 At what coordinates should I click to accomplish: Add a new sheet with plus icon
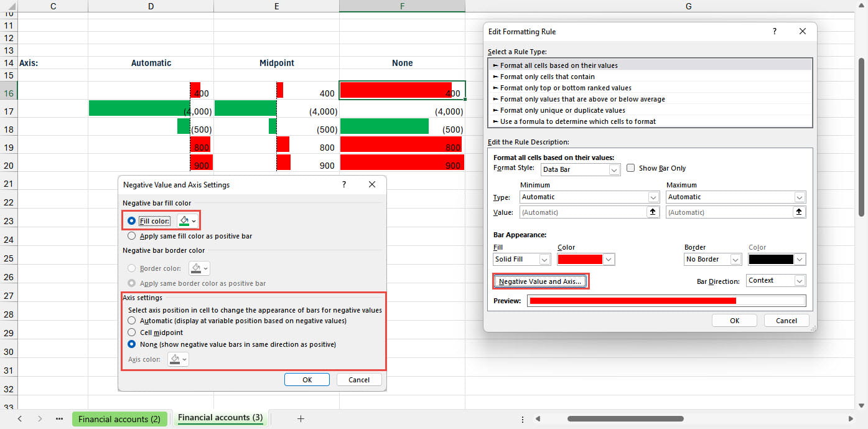coord(301,419)
